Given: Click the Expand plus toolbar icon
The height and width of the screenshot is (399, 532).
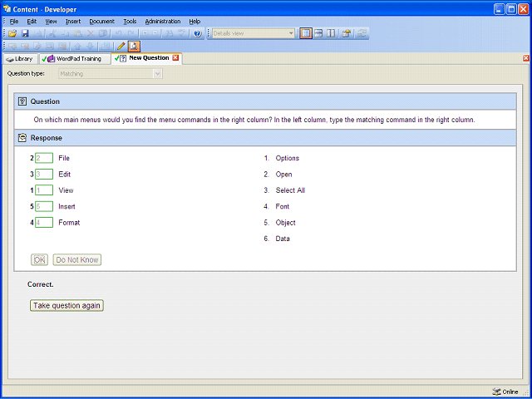Looking at the screenshot, I should [145, 33].
